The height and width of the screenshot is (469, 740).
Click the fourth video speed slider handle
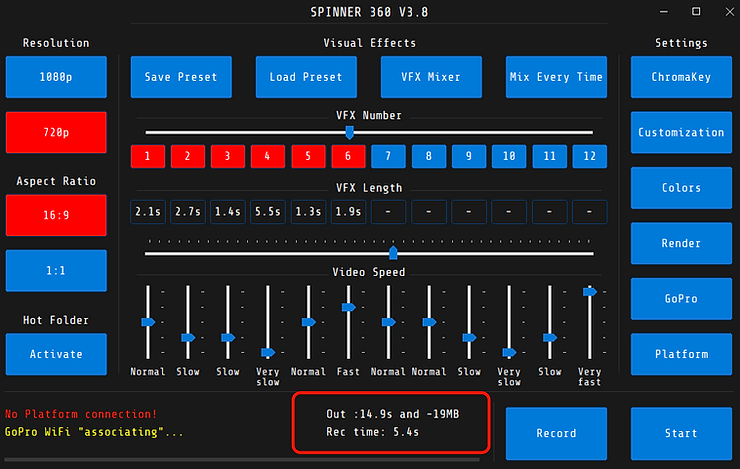268,352
